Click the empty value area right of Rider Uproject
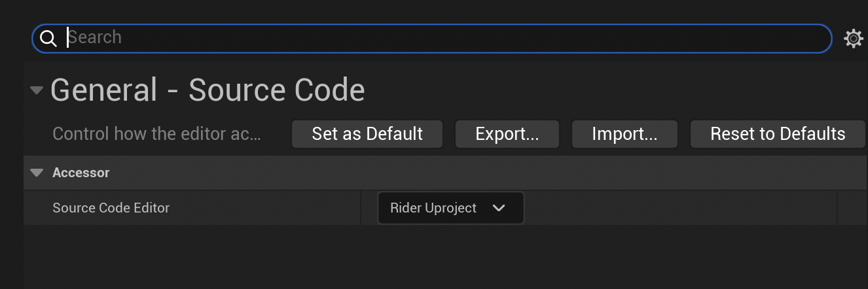The height and width of the screenshot is (289, 868). 681,208
